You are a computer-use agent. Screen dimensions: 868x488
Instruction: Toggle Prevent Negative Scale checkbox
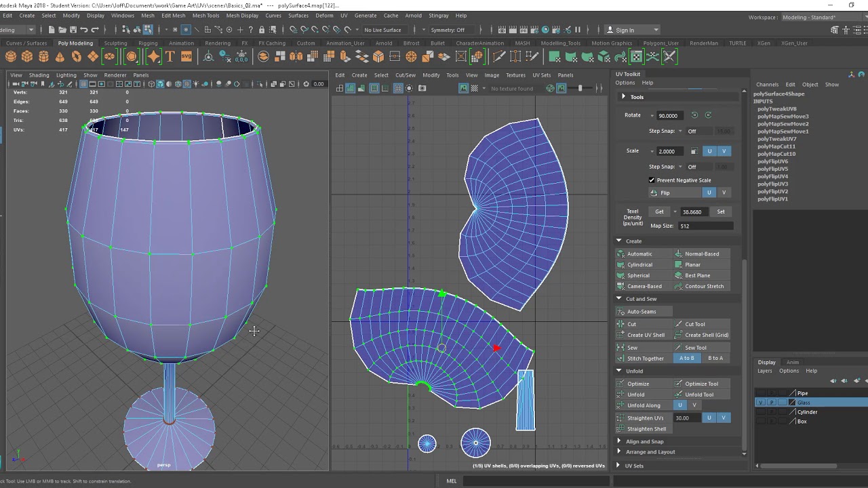click(652, 180)
